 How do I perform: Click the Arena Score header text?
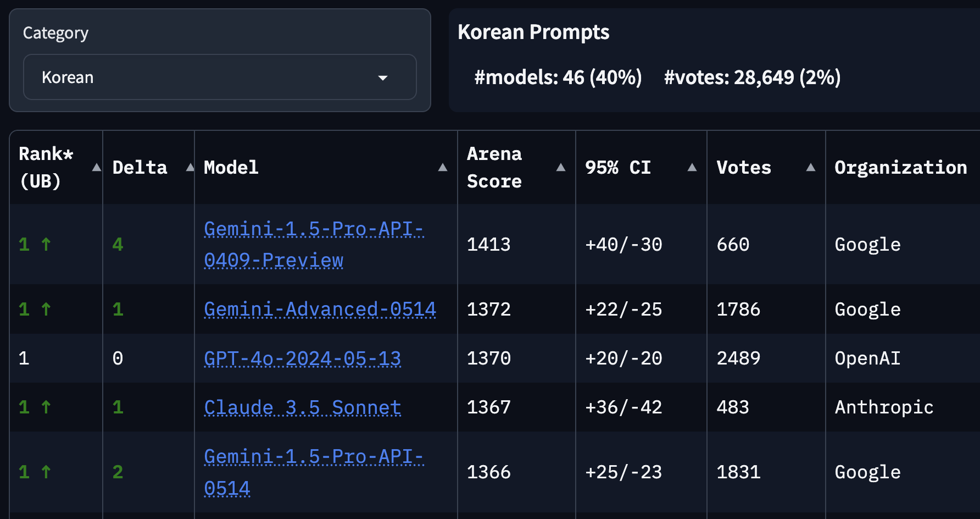point(494,168)
